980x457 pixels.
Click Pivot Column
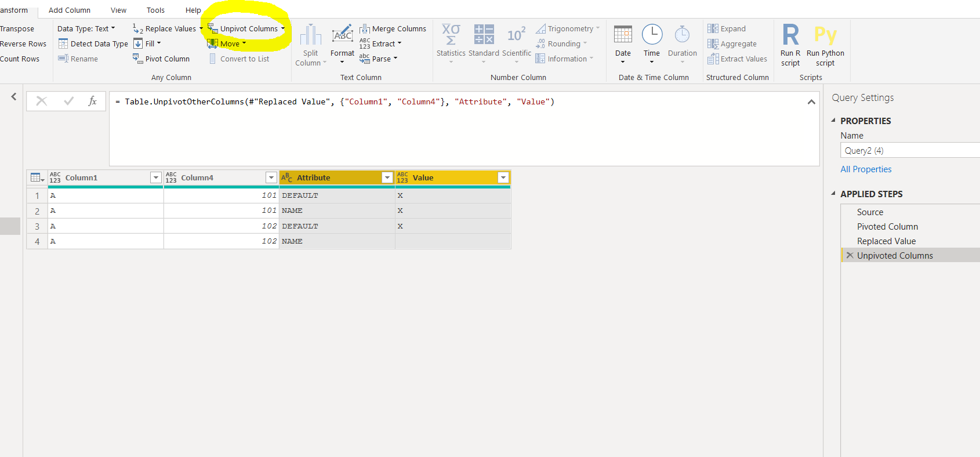pos(161,59)
